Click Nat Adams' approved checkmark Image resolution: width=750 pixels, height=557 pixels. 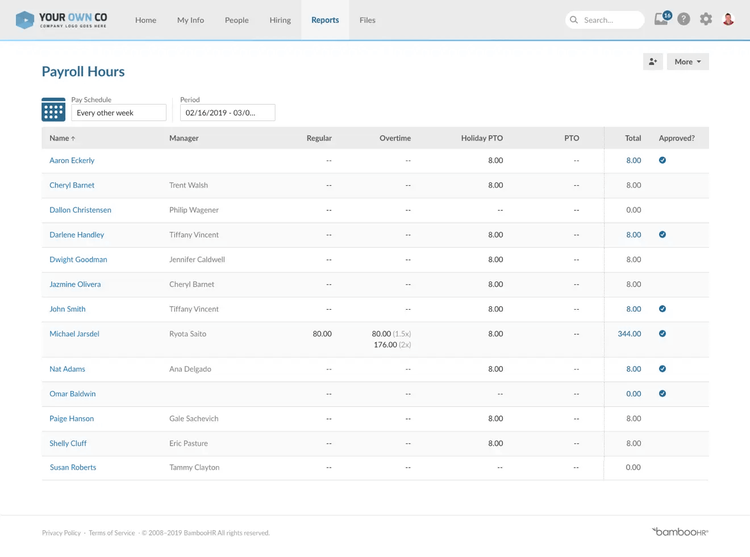[662, 369]
